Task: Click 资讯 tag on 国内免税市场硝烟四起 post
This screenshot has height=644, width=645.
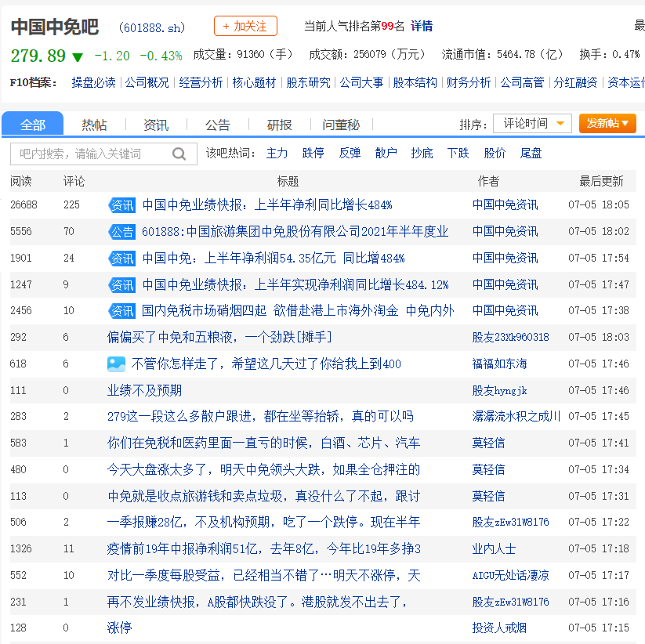Action: (121, 311)
